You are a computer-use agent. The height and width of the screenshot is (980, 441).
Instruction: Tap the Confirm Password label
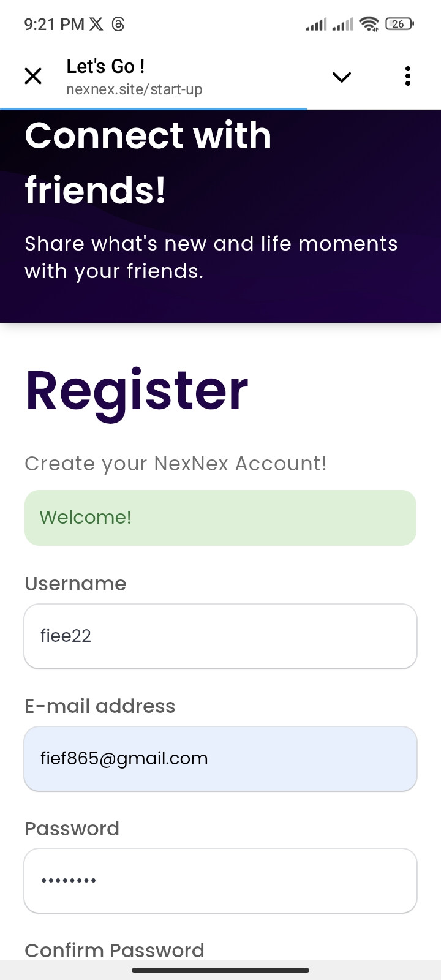pyautogui.click(x=114, y=950)
